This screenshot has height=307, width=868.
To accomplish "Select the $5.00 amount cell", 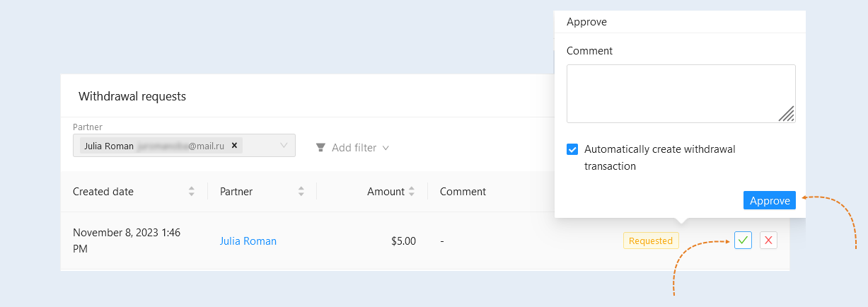I will 403,241.
